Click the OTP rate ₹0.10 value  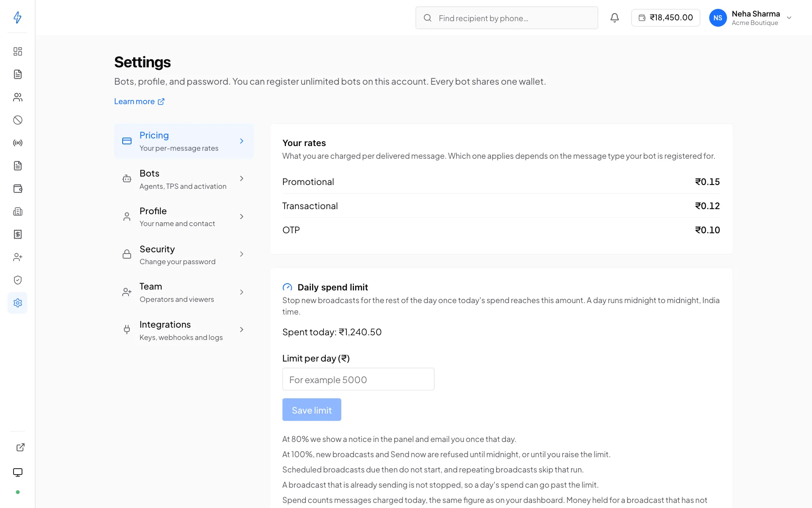[x=707, y=230]
